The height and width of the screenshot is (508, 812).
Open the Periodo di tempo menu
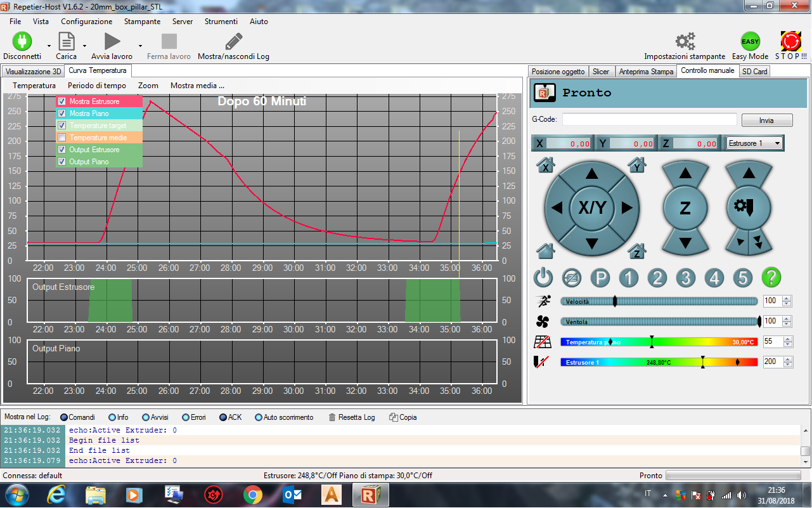97,86
